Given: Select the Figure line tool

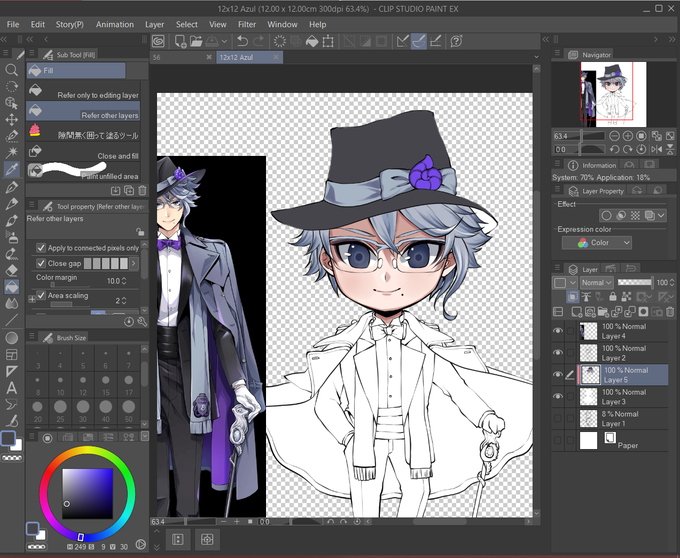Looking at the screenshot, I should coord(12,320).
